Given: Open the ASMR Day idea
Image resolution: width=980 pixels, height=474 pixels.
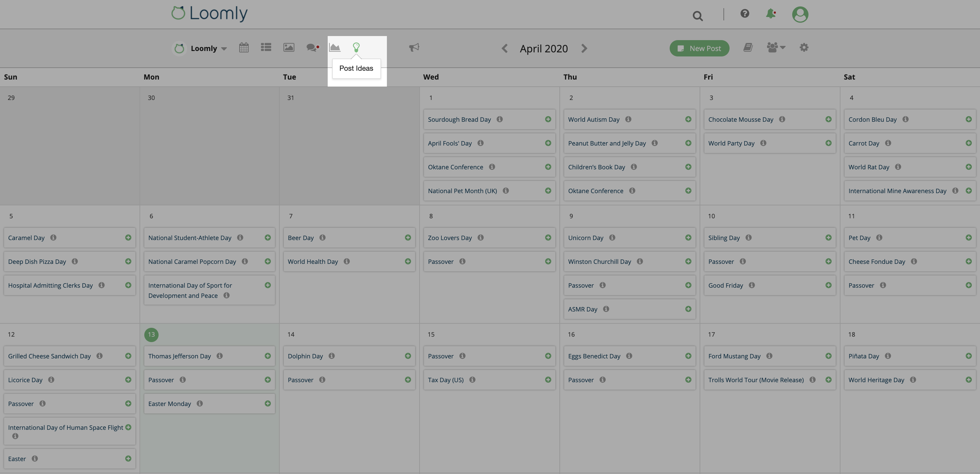Looking at the screenshot, I should click(x=630, y=309).
